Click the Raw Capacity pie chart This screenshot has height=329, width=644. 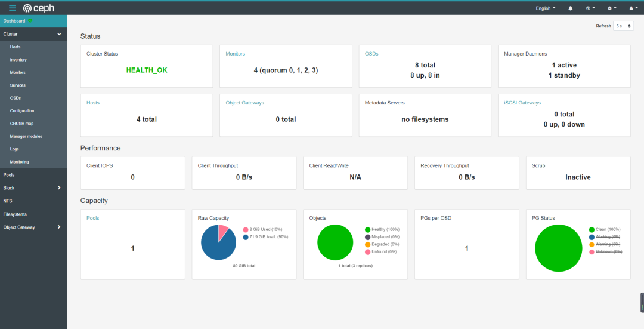[218, 242]
